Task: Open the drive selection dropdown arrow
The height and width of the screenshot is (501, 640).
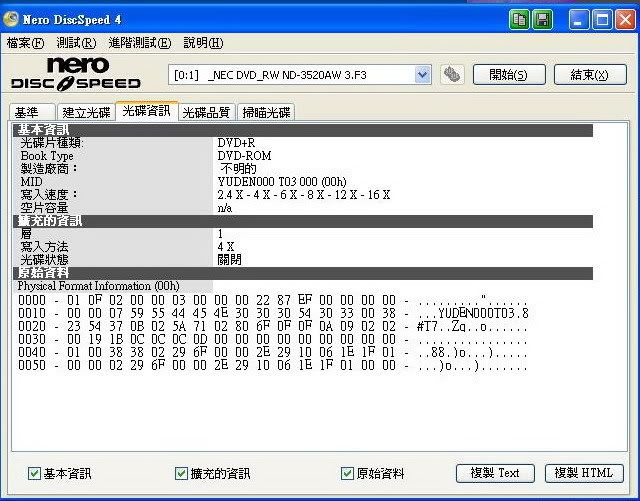Action: tap(423, 75)
